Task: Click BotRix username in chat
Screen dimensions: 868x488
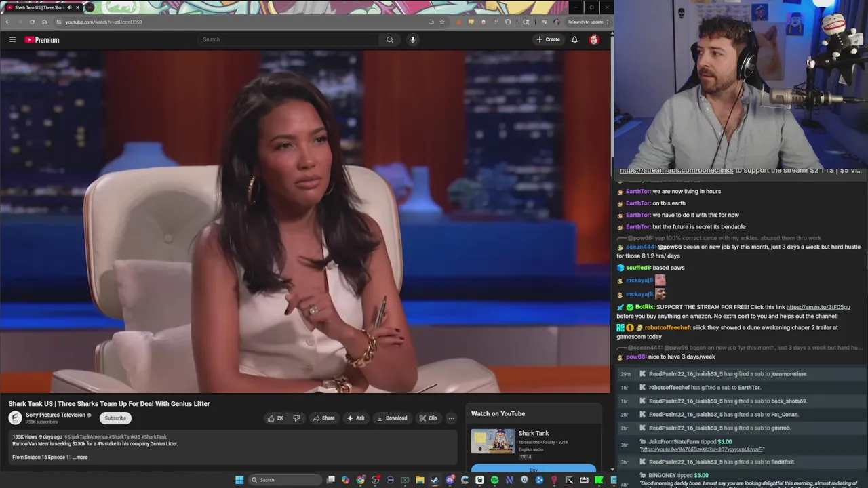Action: coord(645,307)
